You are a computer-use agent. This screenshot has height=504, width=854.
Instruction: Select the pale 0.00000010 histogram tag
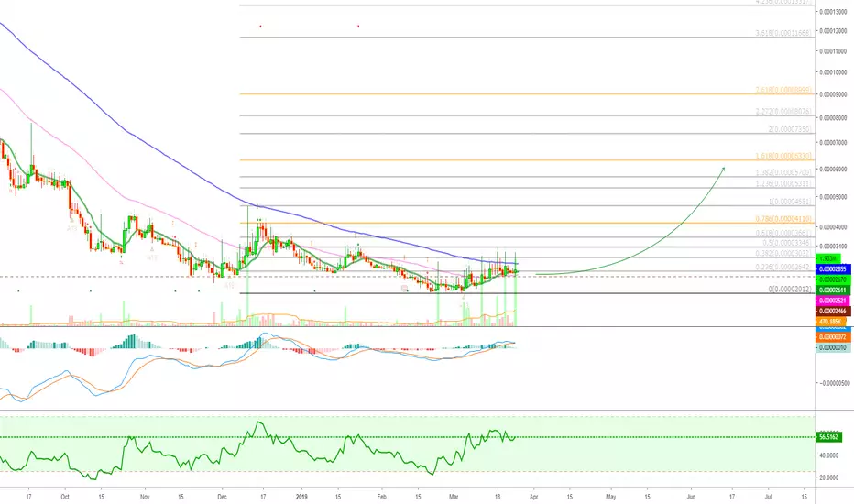pyautogui.click(x=833, y=347)
